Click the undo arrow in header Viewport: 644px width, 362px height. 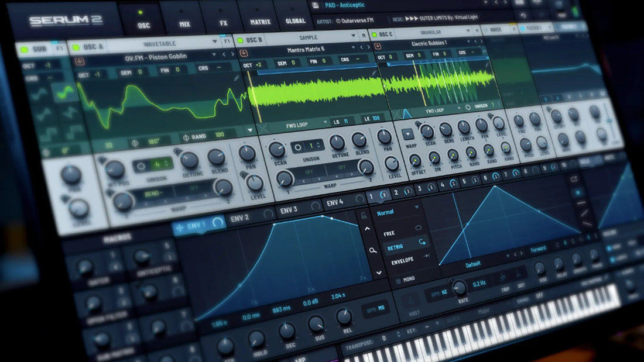pos(523,16)
